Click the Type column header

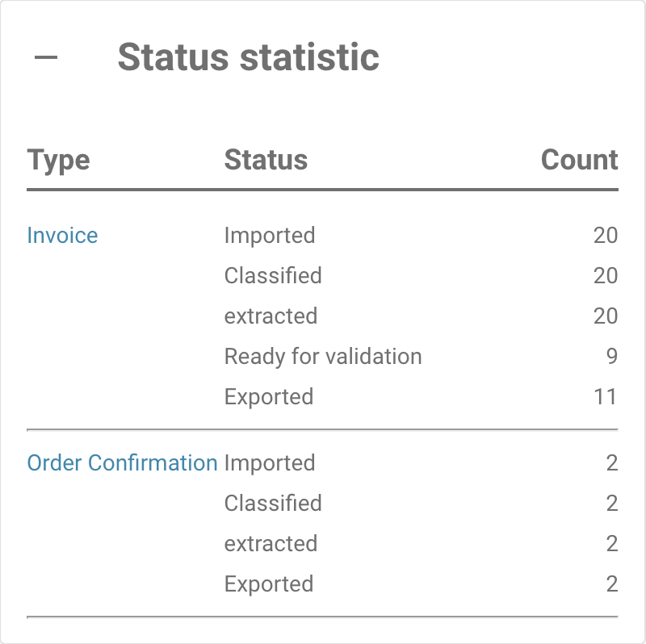[58, 160]
